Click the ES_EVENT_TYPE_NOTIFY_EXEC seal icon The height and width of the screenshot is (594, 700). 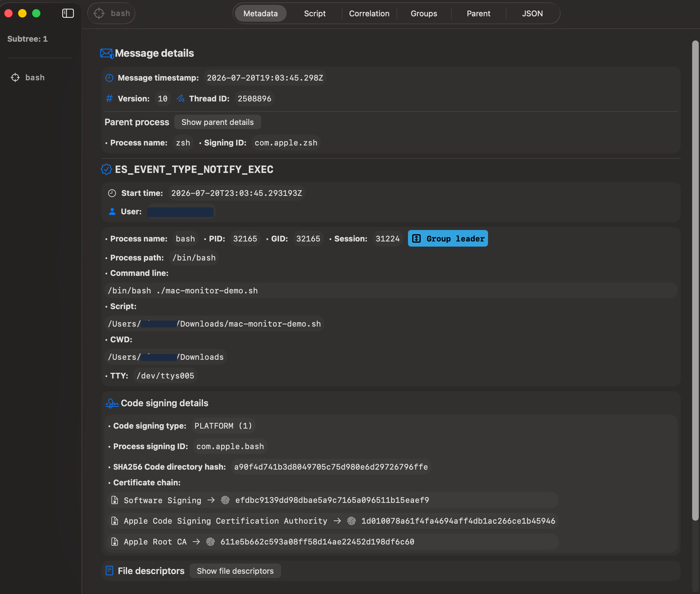pyautogui.click(x=106, y=169)
